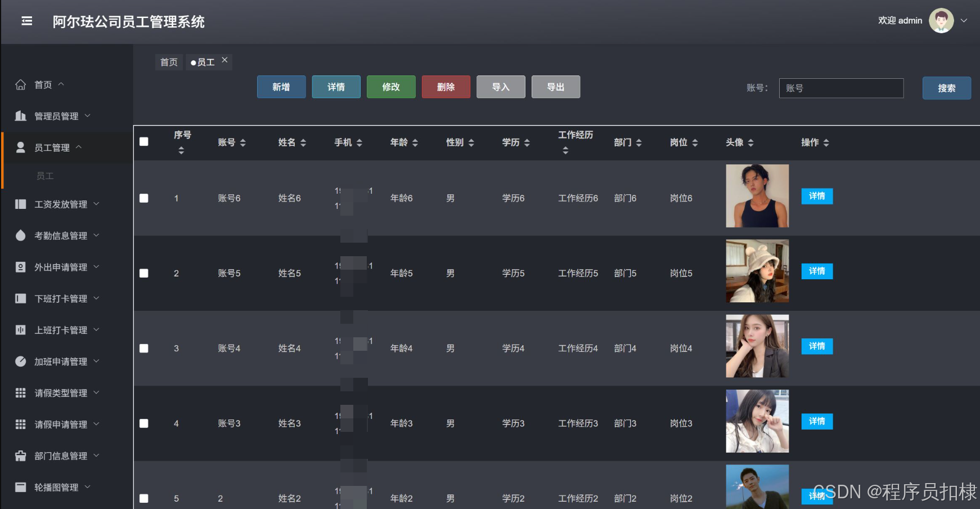
Task: Open 轮播图管理 menu item
Action: pos(56,488)
